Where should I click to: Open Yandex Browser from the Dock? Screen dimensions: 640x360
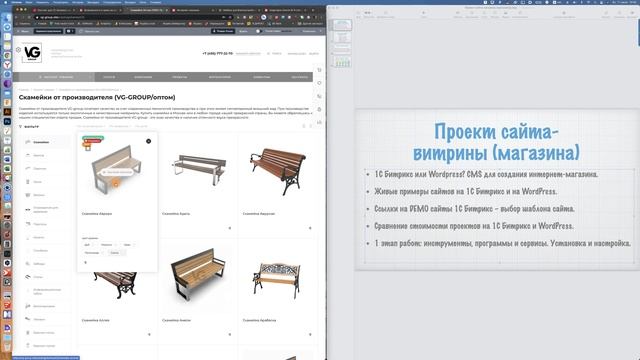tap(7, 65)
